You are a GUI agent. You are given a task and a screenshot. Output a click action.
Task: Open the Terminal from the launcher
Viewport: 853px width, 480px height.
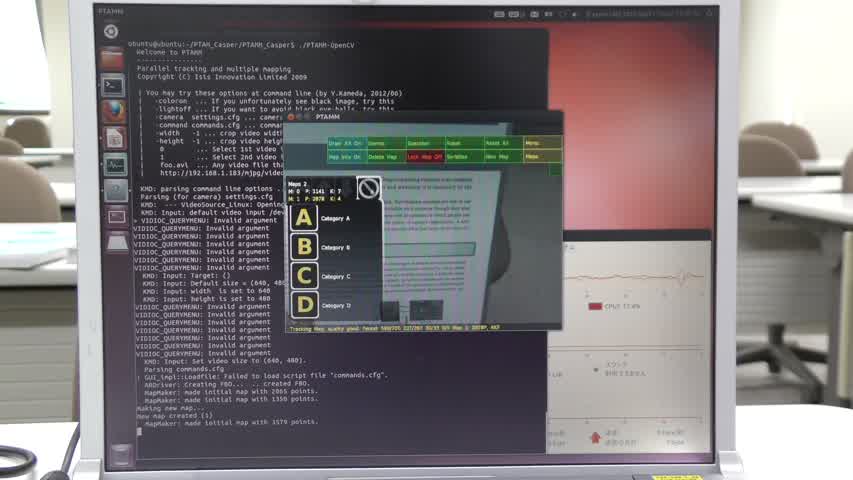pyautogui.click(x=114, y=86)
